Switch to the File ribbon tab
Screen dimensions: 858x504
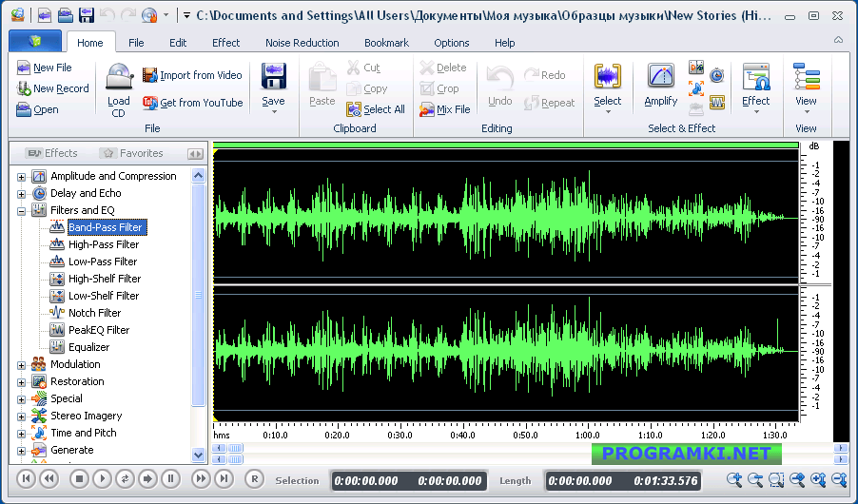(136, 43)
